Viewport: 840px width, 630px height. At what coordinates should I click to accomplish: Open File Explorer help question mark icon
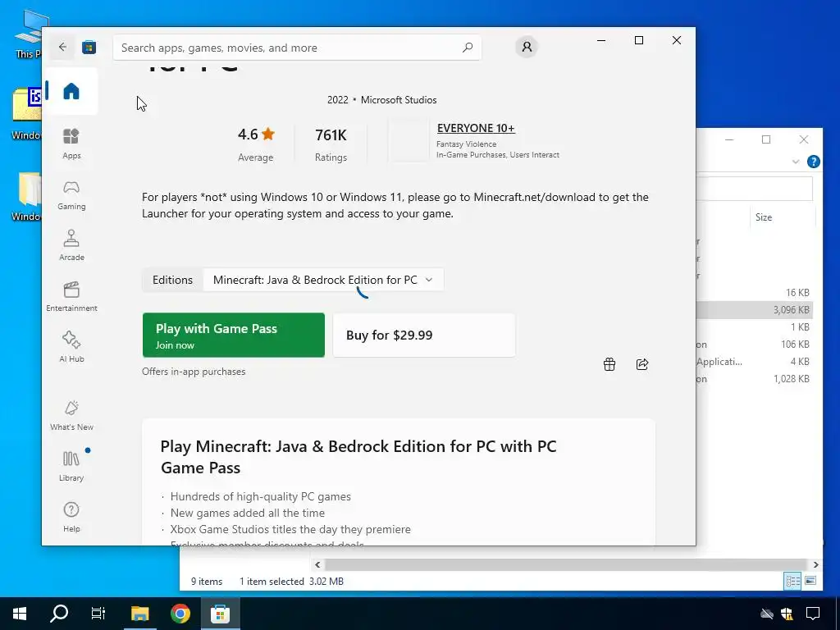click(x=813, y=162)
